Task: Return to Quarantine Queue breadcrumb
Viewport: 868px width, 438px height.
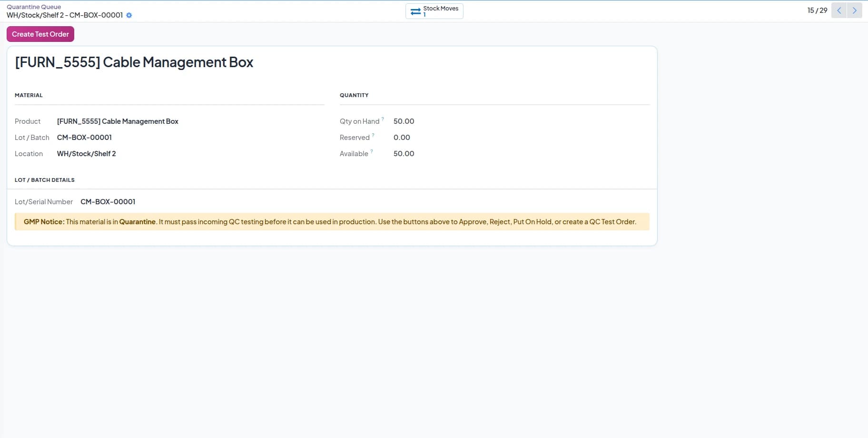Action: [x=34, y=7]
